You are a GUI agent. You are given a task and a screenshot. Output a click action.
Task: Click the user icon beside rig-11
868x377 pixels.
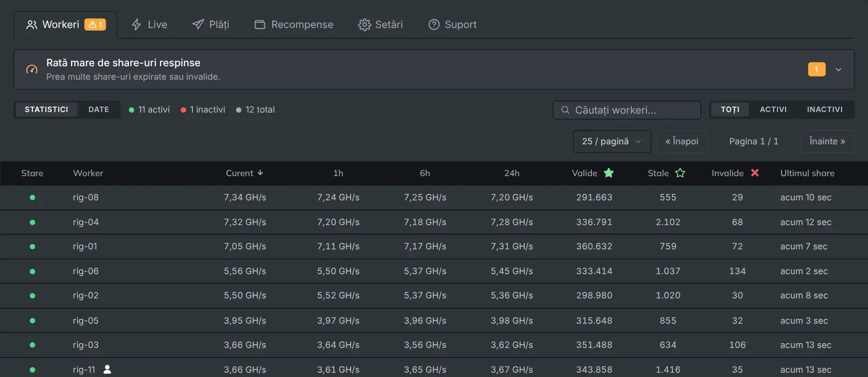(x=107, y=369)
